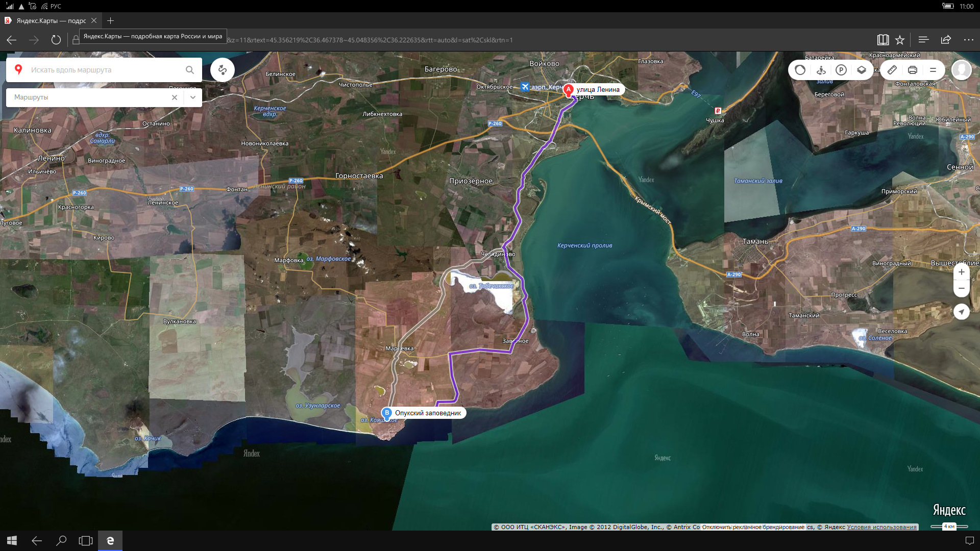Click the red pin in search box

[18, 69]
